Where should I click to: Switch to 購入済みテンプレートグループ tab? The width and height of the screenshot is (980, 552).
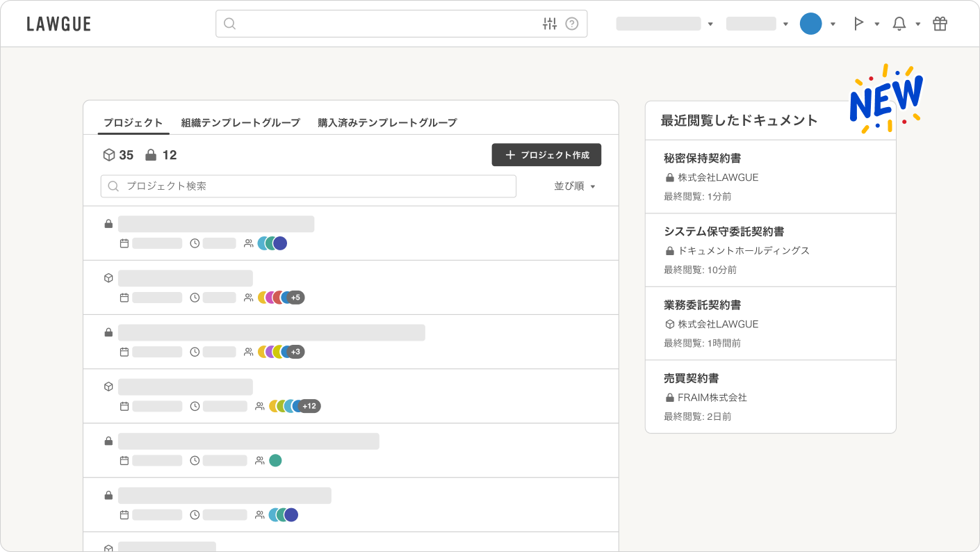(x=387, y=122)
